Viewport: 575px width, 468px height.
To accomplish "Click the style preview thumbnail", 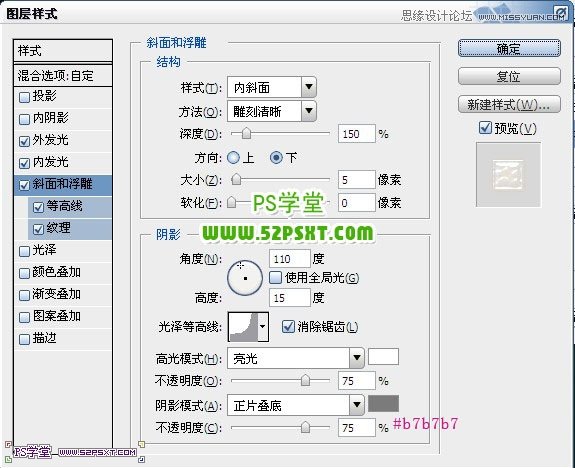I will point(508,175).
